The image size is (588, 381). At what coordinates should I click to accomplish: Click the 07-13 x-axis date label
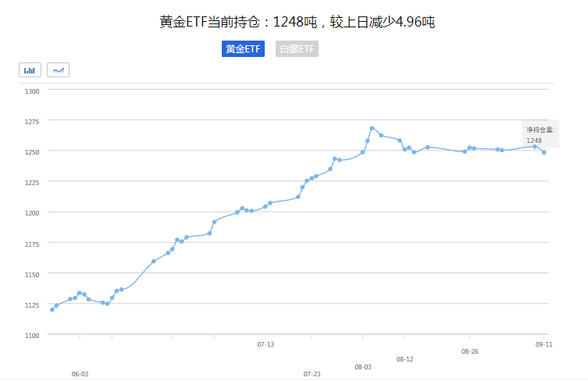[265, 344]
